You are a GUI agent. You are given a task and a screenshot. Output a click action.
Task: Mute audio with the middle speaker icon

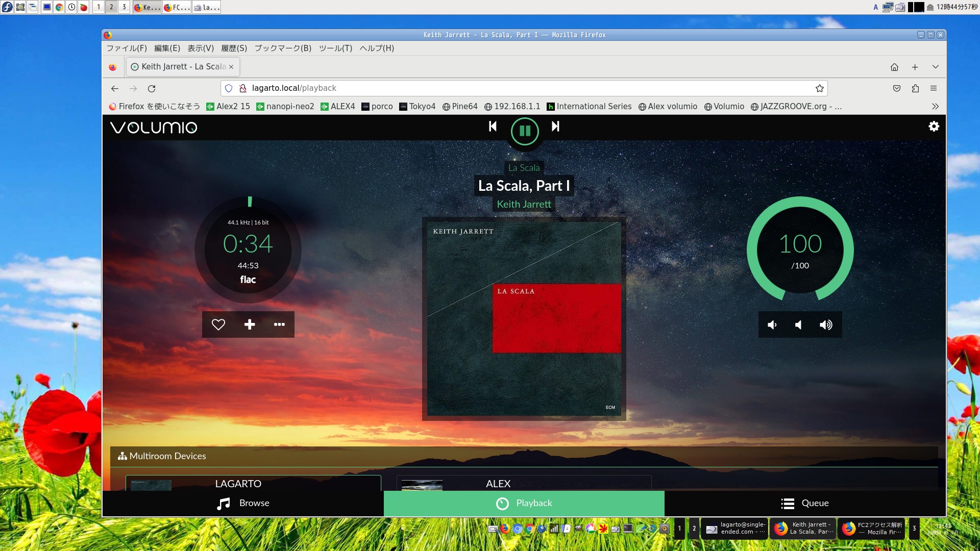click(x=799, y=325)
